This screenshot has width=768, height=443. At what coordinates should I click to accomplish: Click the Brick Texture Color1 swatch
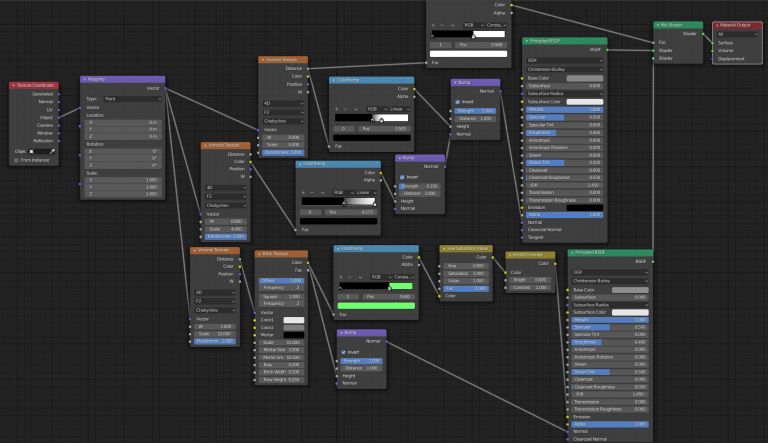click(294, 320)
